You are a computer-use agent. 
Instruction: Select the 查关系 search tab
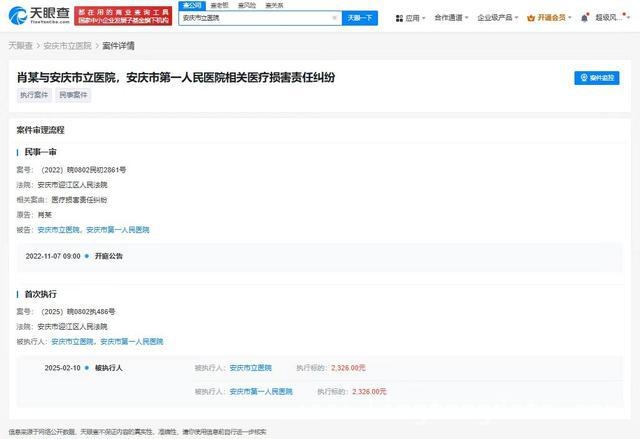coord(274,5)
